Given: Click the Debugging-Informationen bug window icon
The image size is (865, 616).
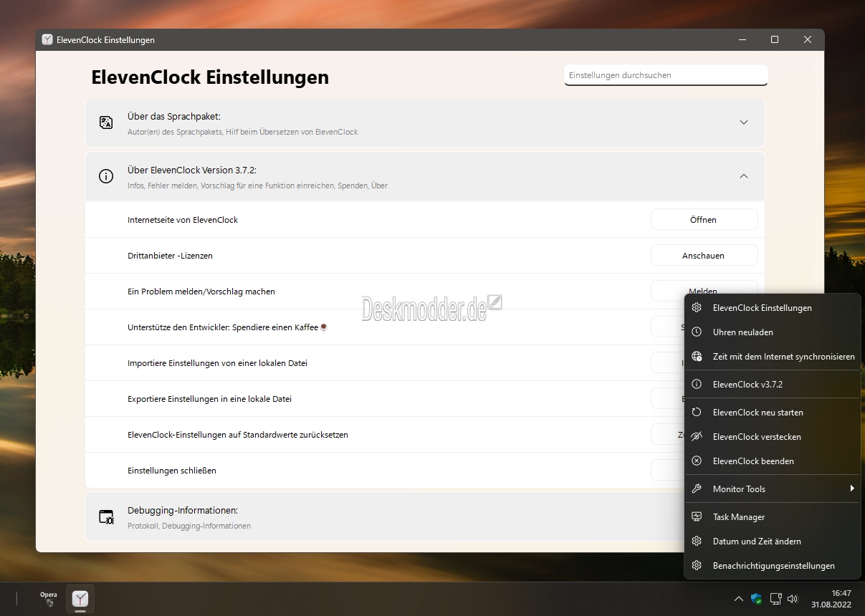Looking at the screenshot, I should pyautogui.click(x=106, y=517).
